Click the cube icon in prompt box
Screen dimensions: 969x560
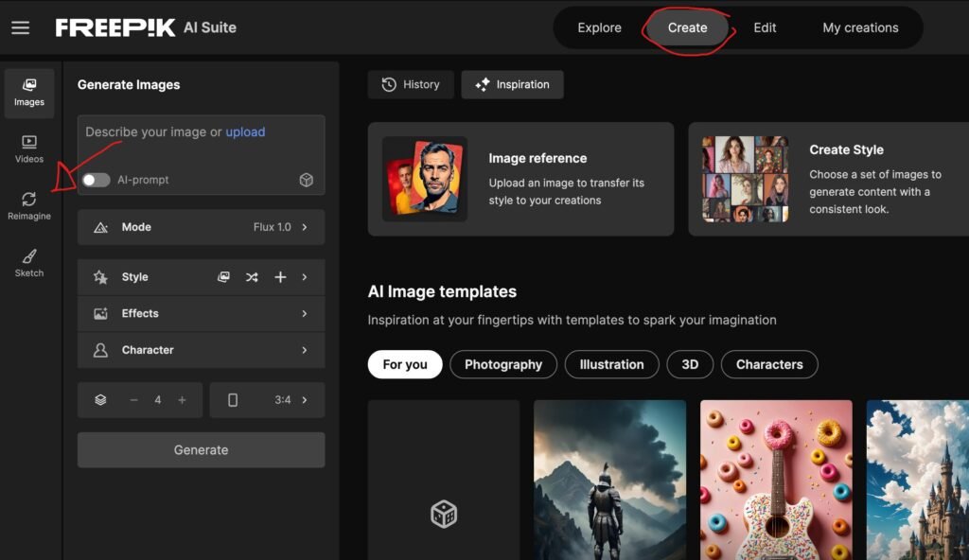point(306,180)
